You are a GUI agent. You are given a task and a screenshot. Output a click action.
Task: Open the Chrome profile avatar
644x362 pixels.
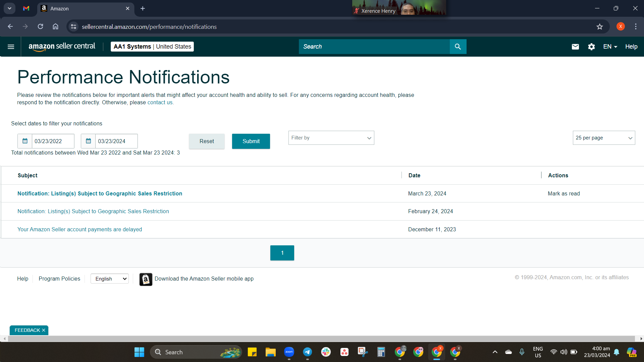click(x=621, y=26)
